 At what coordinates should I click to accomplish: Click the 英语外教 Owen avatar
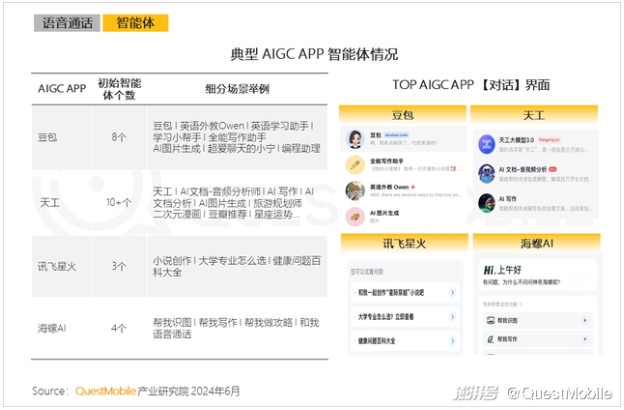[354, 190]
